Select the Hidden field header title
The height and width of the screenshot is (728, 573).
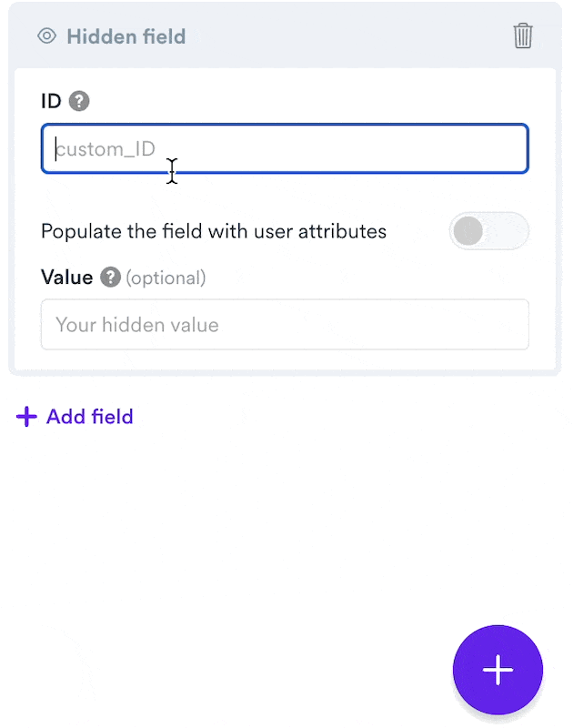(126, 36)
